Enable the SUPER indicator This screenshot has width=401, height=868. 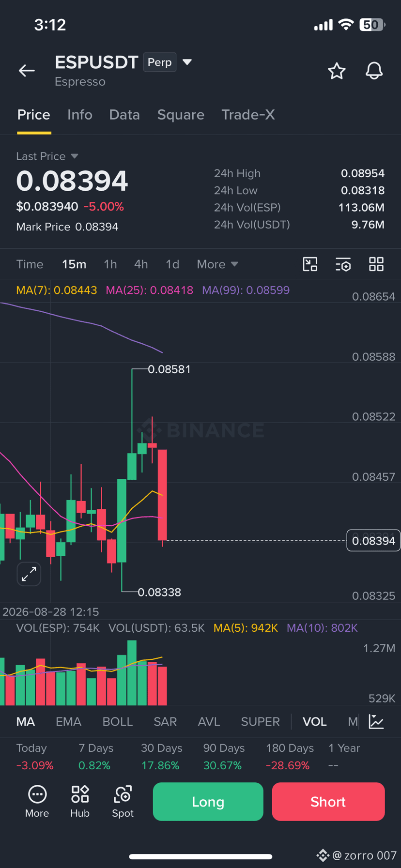(x=261, y=722)
